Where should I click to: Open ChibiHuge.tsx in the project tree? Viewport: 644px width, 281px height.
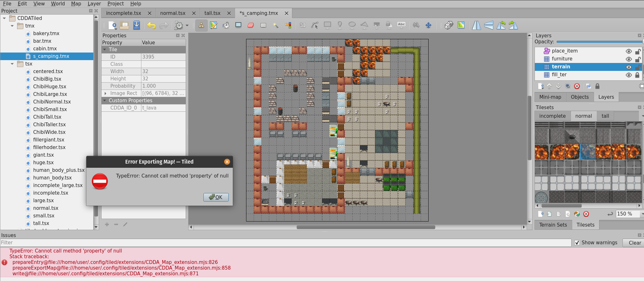pos(50,87)
